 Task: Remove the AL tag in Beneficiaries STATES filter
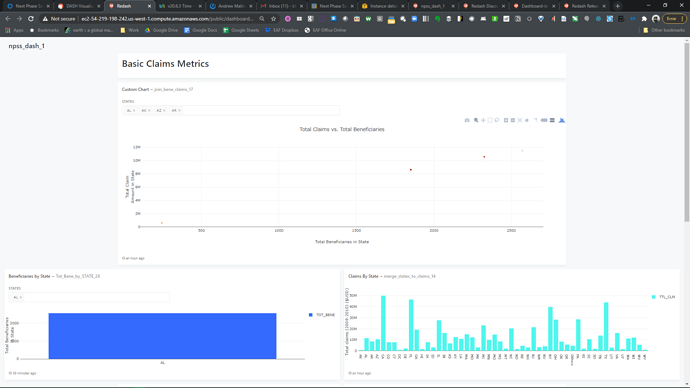coord(21,297)
